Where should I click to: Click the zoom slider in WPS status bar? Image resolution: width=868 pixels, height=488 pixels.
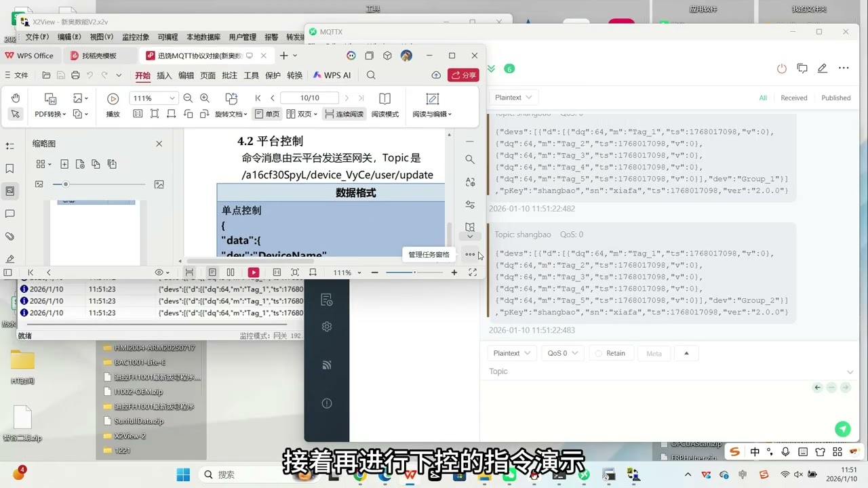coord(414,272)
